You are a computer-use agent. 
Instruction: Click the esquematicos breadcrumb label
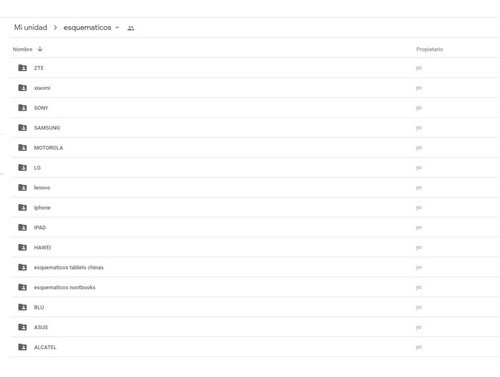[87, 28]
